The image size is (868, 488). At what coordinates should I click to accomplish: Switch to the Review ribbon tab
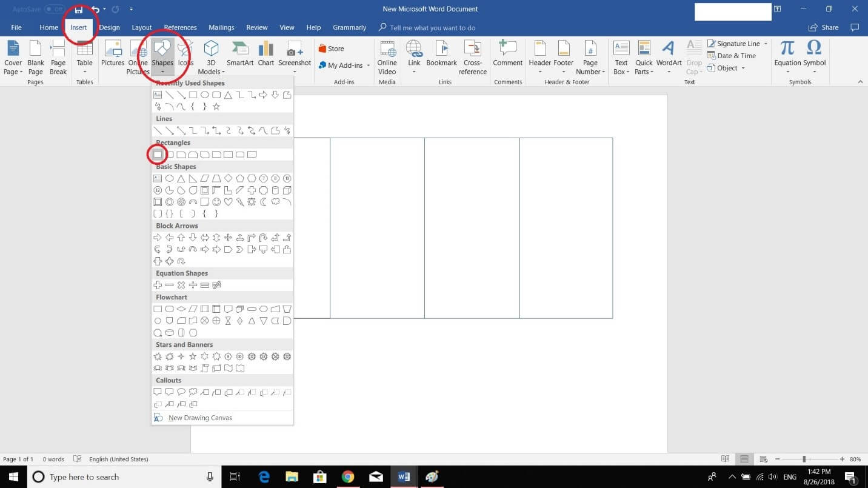click(256, 27)
